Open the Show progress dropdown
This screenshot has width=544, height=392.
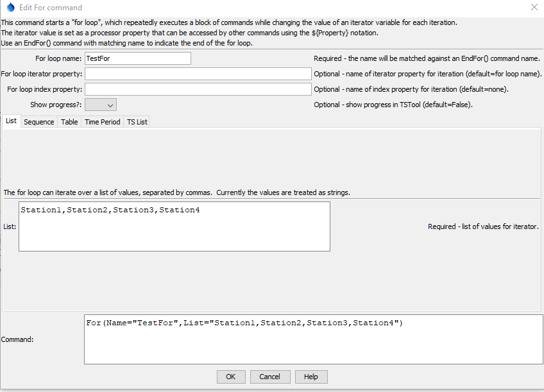click(101, 105)
